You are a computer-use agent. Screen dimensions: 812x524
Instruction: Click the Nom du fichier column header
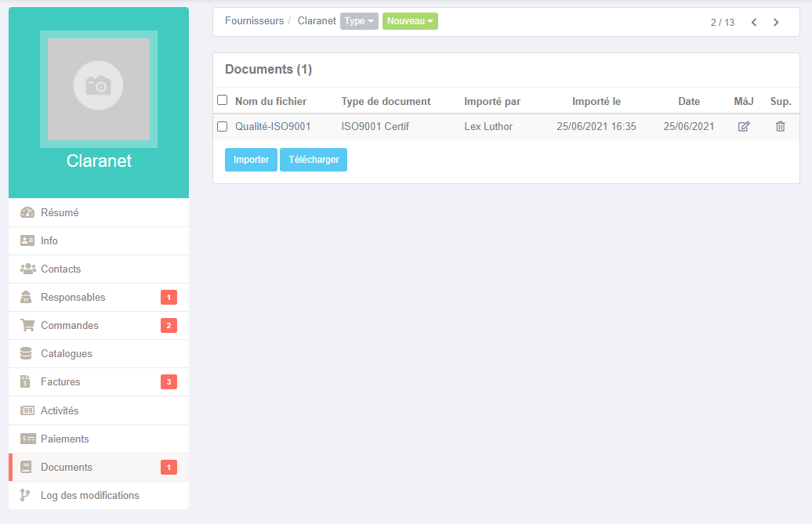click(x=271, y=101)
